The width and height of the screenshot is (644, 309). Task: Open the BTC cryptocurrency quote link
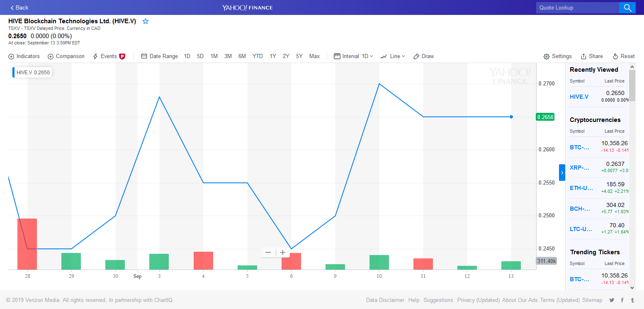point(580,147)
